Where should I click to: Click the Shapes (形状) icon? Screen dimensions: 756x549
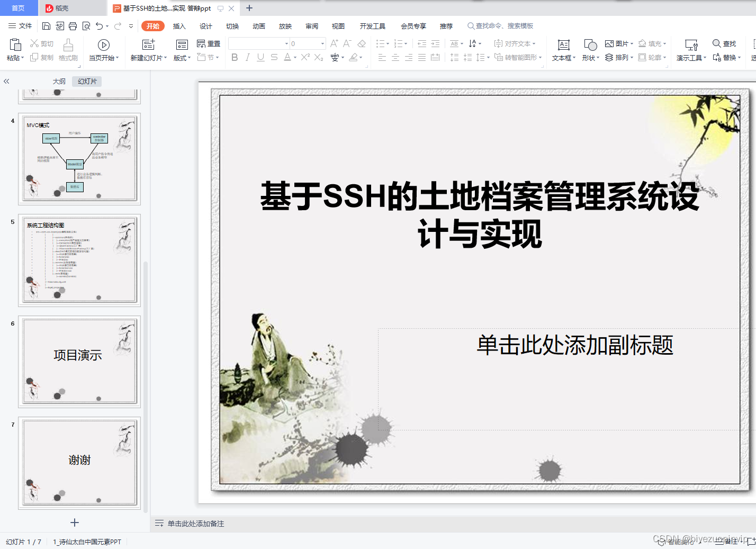point(590,45)
